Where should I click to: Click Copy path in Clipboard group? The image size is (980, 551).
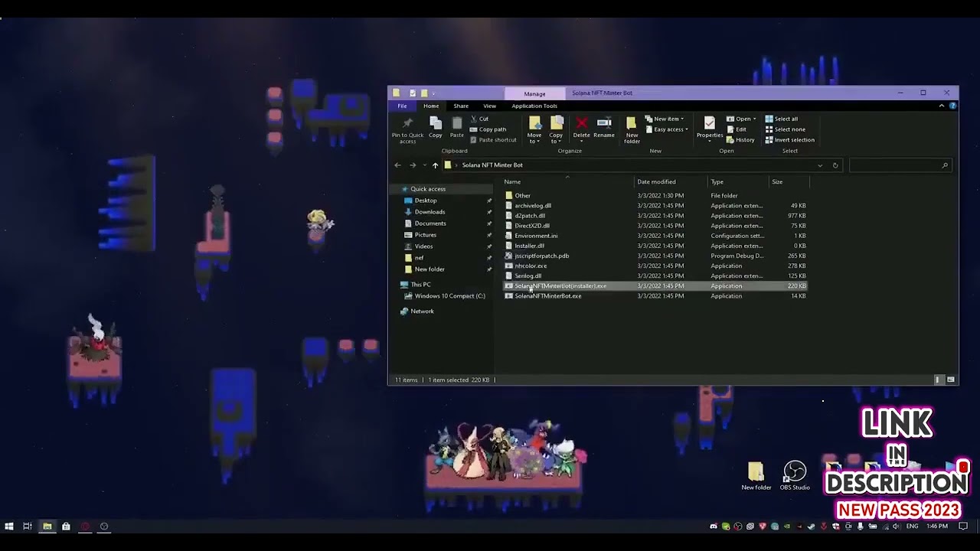pyautogui.click(x=488, y=129)
